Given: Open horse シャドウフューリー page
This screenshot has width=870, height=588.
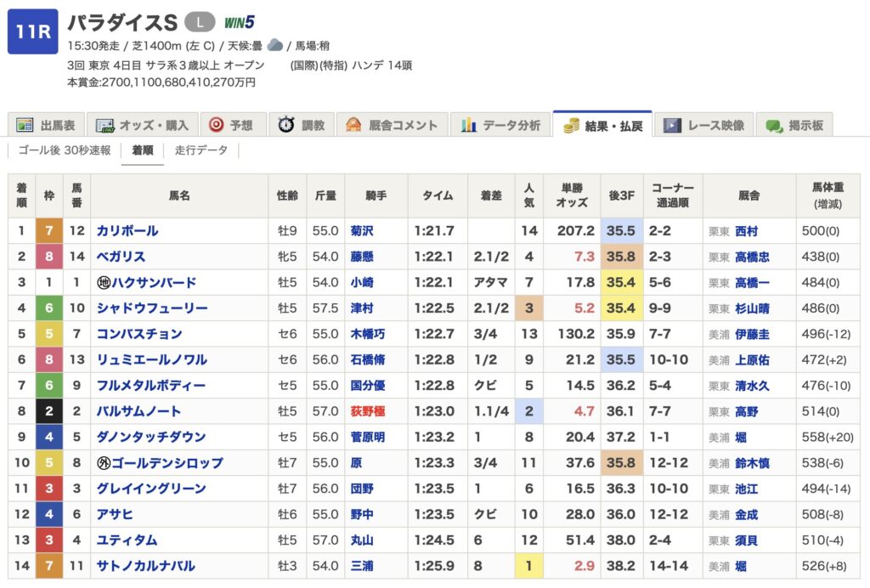Looking at the screenshot, I should point(152,308).
